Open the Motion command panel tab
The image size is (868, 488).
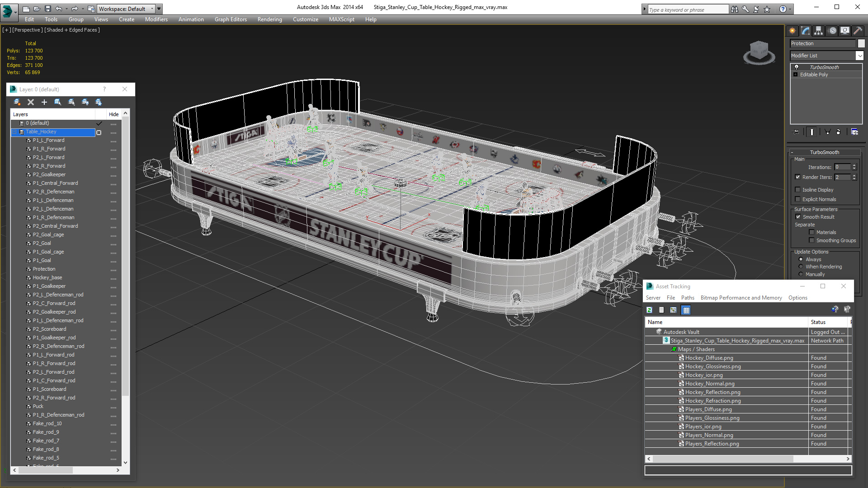pos(832,31)
